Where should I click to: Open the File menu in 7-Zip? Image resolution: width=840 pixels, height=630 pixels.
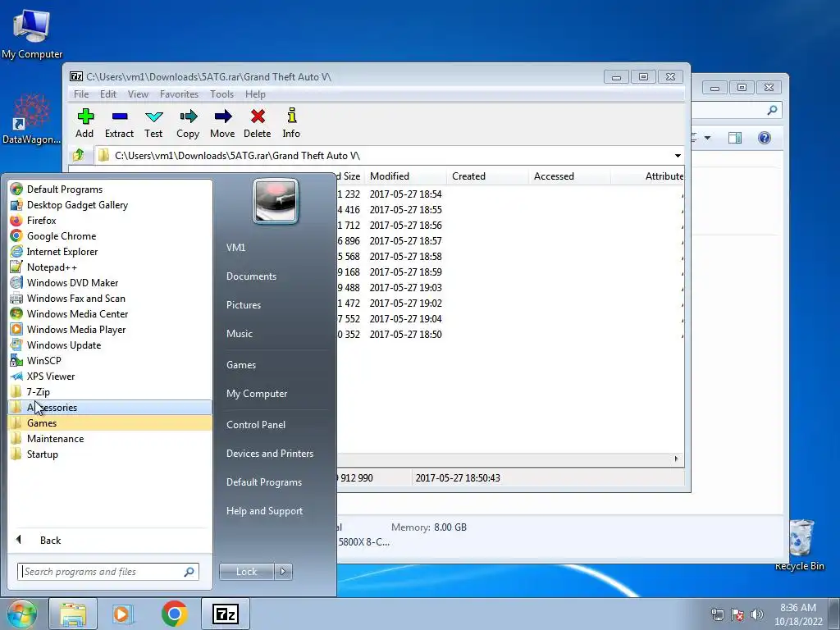coord(81,94)
